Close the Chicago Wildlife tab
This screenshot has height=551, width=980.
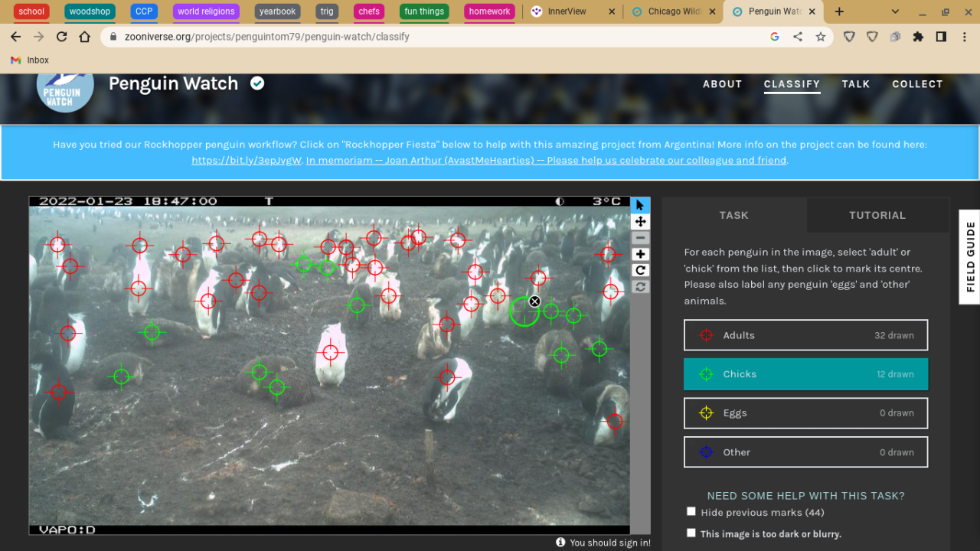(x=712, y=11)
